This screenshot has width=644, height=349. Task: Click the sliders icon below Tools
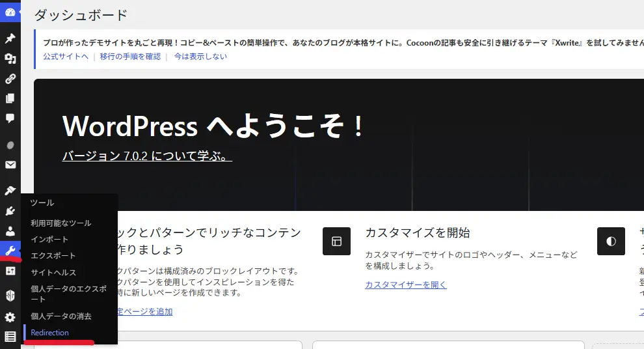tap(10, 270)
